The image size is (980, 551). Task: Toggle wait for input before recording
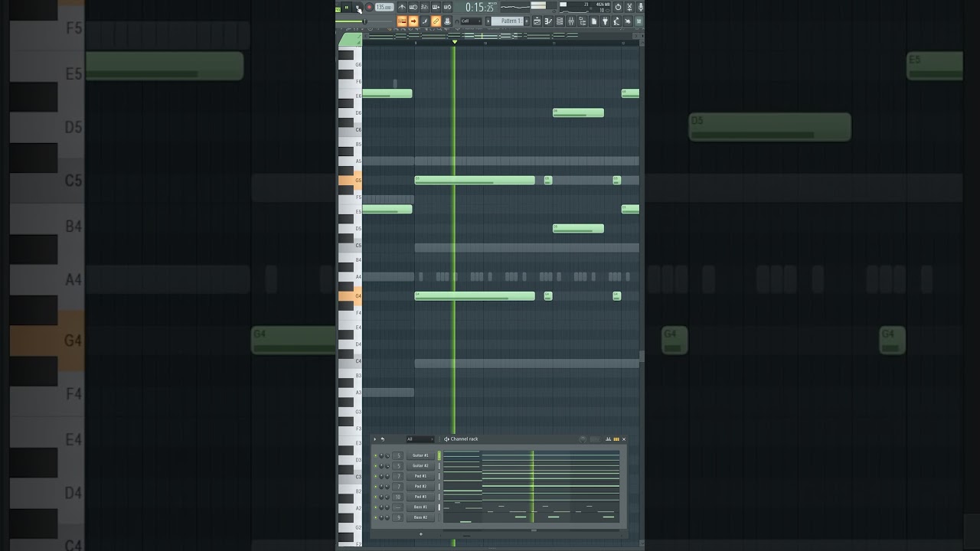(x=413, y=7)
